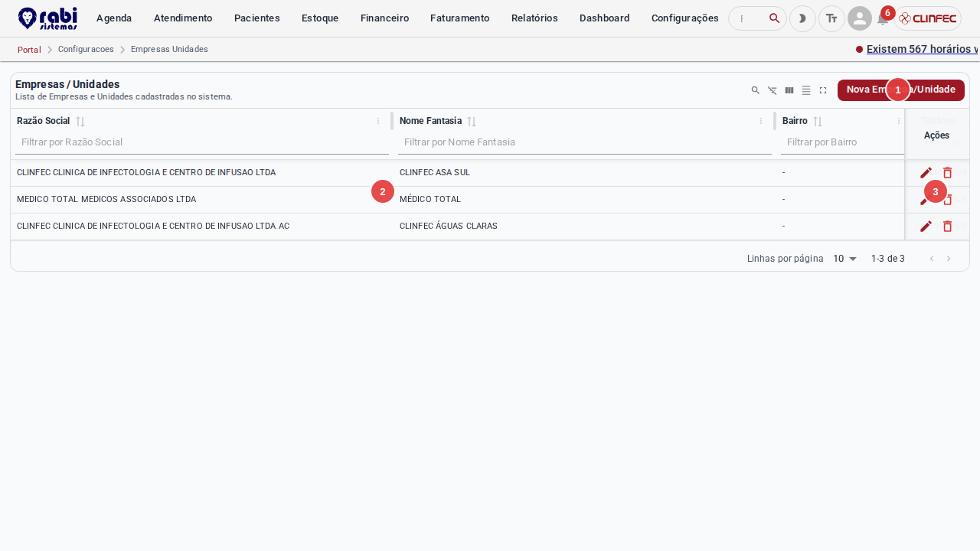Edit the CLINFEC ÁGUAS CLARAS row

926,227
